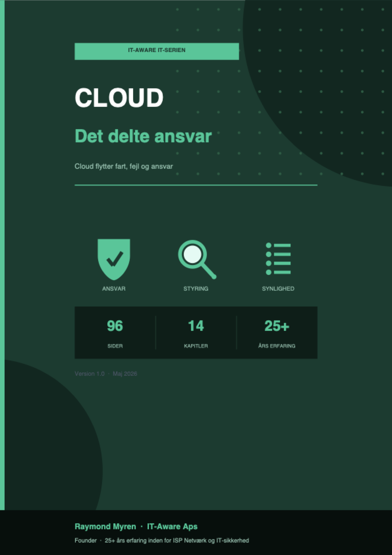Click the 'Version 1.0' text
The width and height of the screenshot is (392, 555).
coord(90,374)
